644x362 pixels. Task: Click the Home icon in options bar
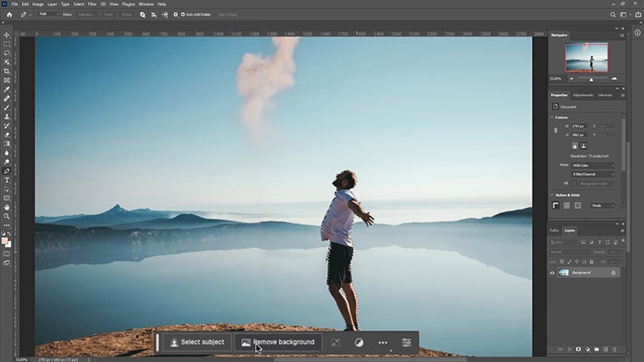point(9,15)
